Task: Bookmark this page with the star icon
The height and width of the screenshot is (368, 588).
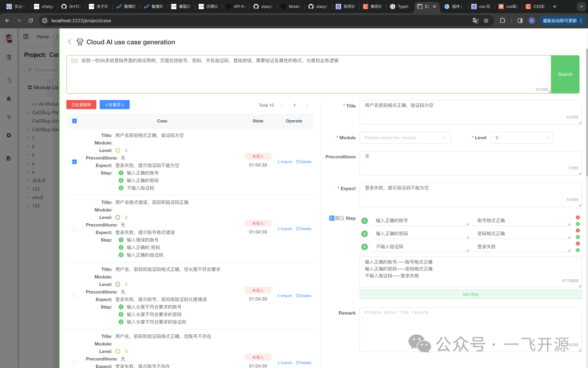Action: click(x=486, y=21)
